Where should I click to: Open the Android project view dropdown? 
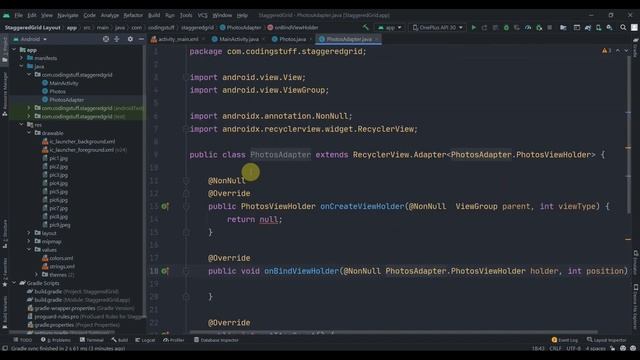[31, 39]
